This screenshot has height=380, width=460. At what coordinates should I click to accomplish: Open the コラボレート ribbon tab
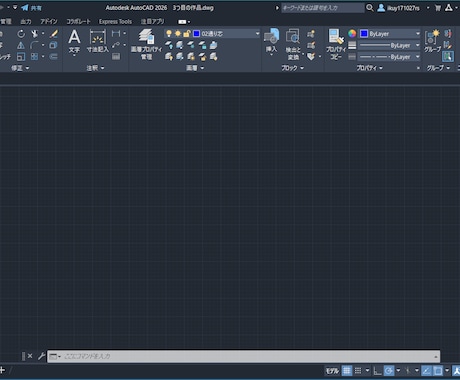(x=78, y=22)
